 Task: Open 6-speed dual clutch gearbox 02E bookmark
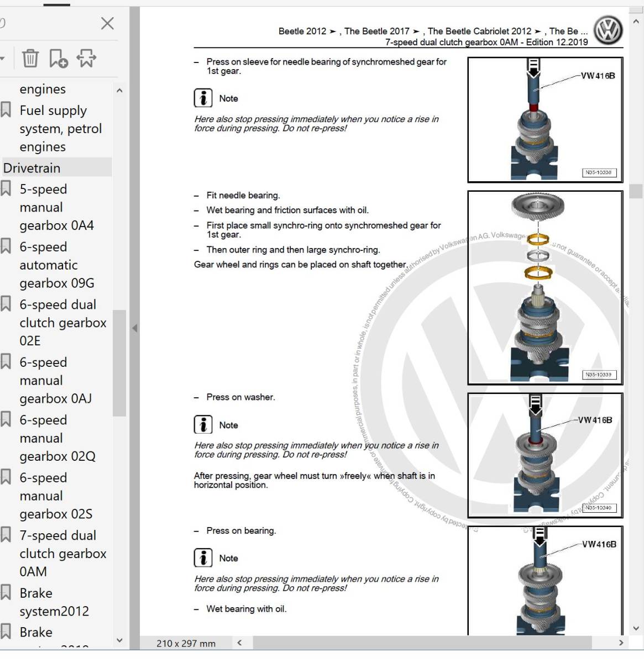(63, 323)
